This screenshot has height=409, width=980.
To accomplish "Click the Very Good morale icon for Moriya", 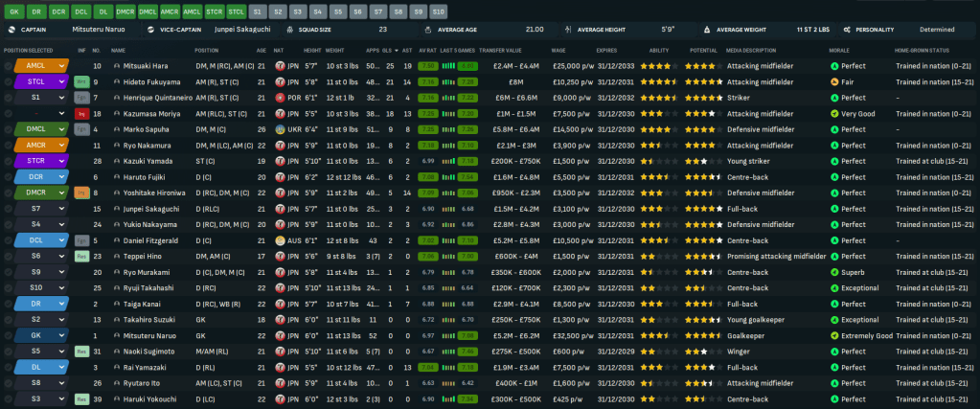I will pyautogui.click(x=834, y=114).
